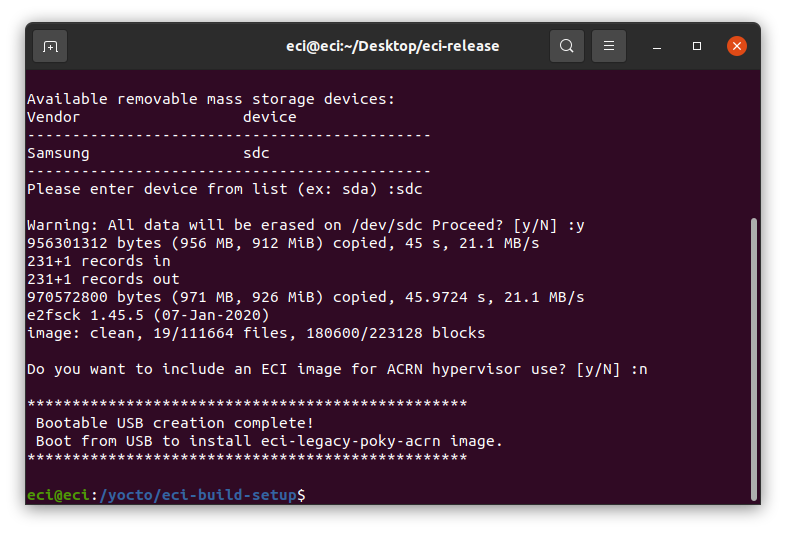Screen dimensions: 786x533
Task: Click the window title eci@eci:~/Desktop/eci-release
Action: coord(392,46)
